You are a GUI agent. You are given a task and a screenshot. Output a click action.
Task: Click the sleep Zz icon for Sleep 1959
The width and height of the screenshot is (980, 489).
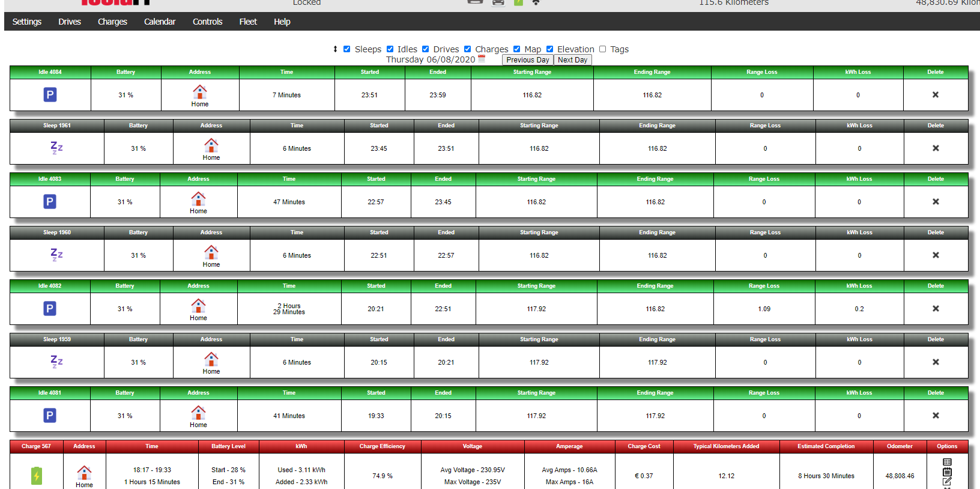tap(56, 362)
